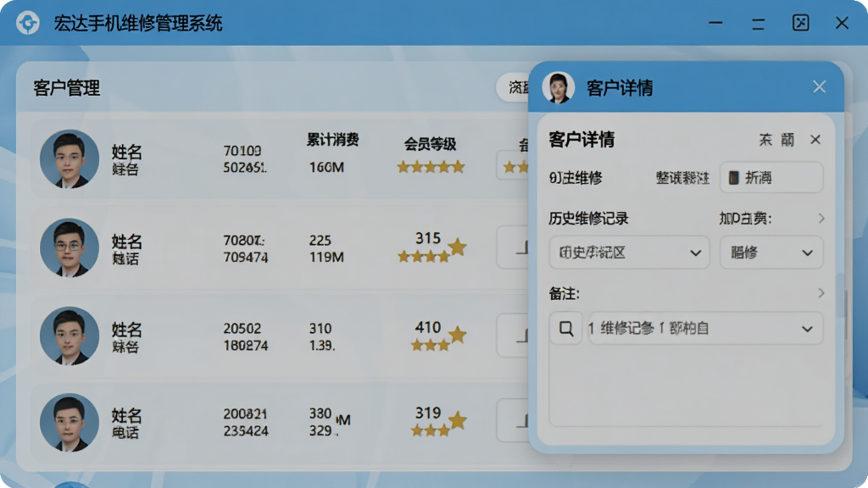
Task: Maximize the window with the square icon
Action: tap(800, 23)
